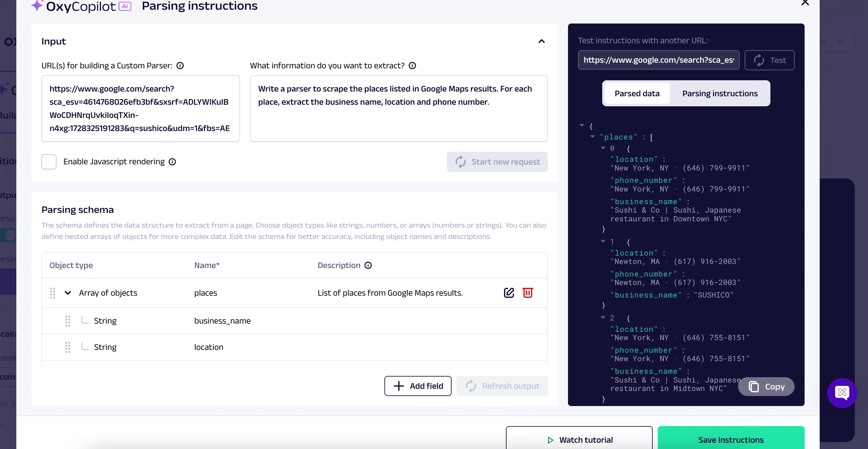
Task: Click the String type of location row
Action: click(105, 347)
